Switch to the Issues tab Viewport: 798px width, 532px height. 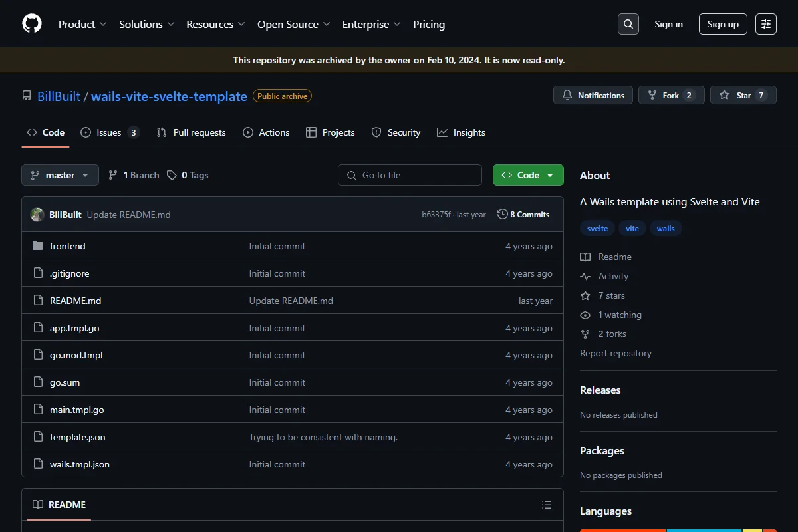coord(110,132)
